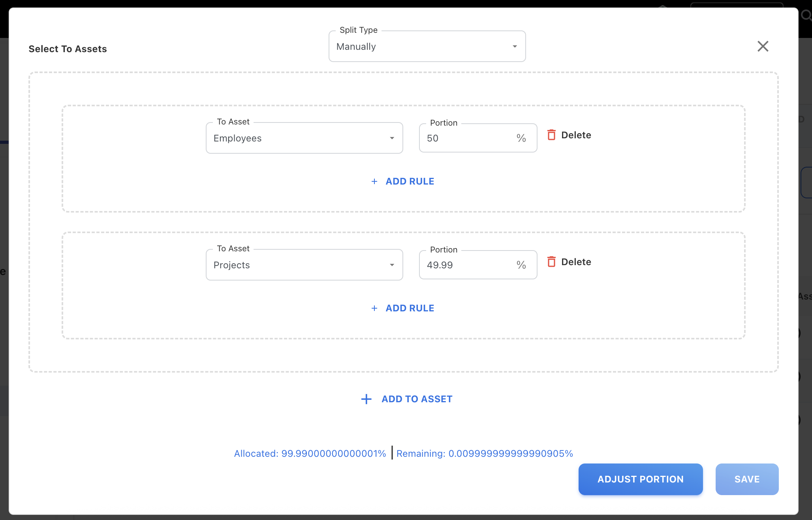Click Delete label for Employees asset
Viewport: 812px width, 520px height.
[576, 135]
